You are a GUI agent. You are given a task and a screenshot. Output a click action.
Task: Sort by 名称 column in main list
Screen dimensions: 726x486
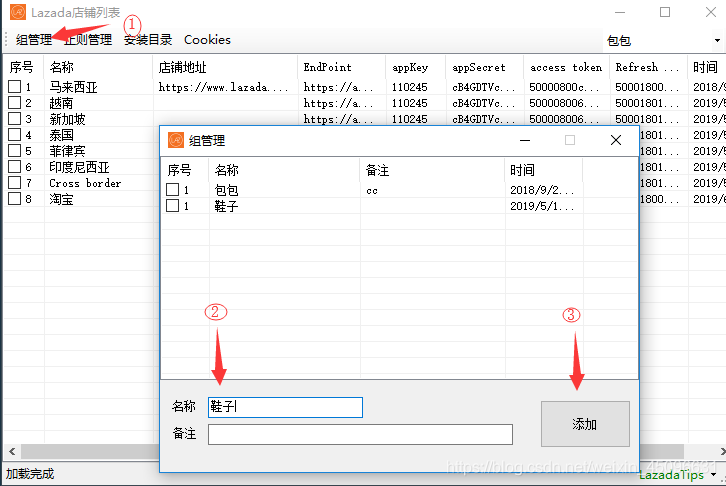pos(98,67)
